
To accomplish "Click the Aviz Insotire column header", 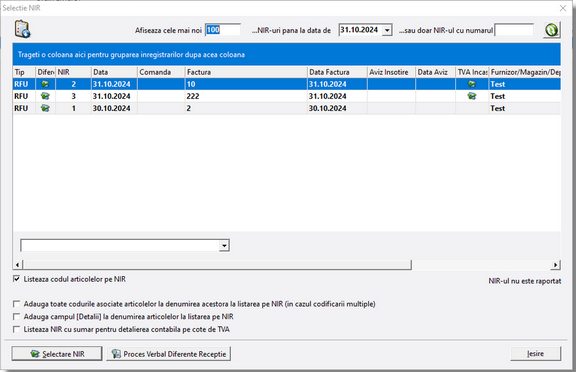I will click(391, 72).
